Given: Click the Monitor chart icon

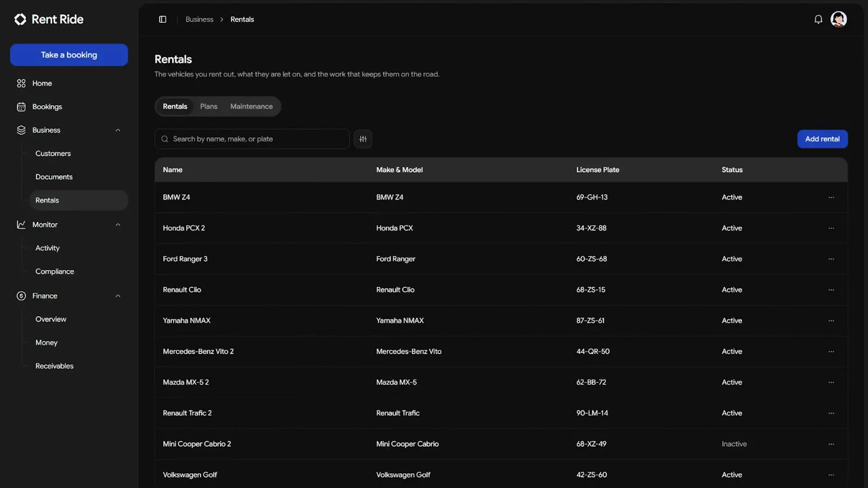Looking at the screenshot, I should click(x=21, y=224).
